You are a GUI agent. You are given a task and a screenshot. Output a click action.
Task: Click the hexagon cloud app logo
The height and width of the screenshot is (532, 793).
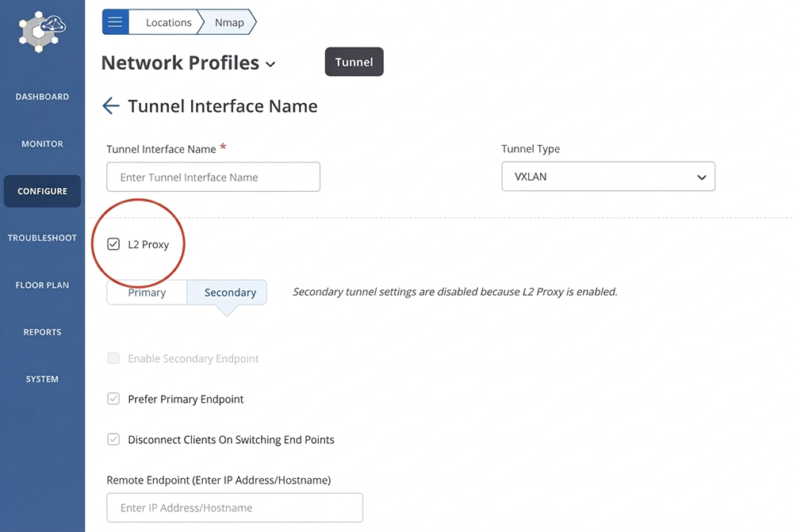42,32
